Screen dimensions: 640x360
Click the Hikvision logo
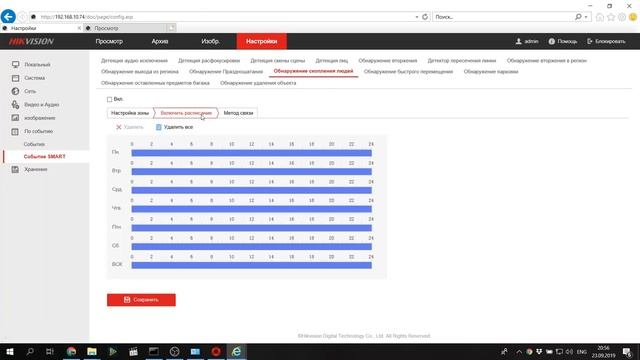click(31, 41)
